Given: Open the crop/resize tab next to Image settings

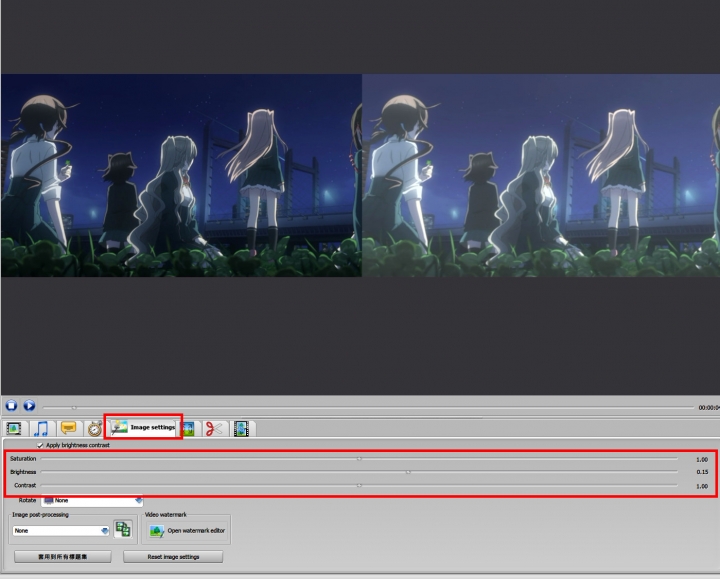Looking at the screenshot, I should (x=189, y=428).
